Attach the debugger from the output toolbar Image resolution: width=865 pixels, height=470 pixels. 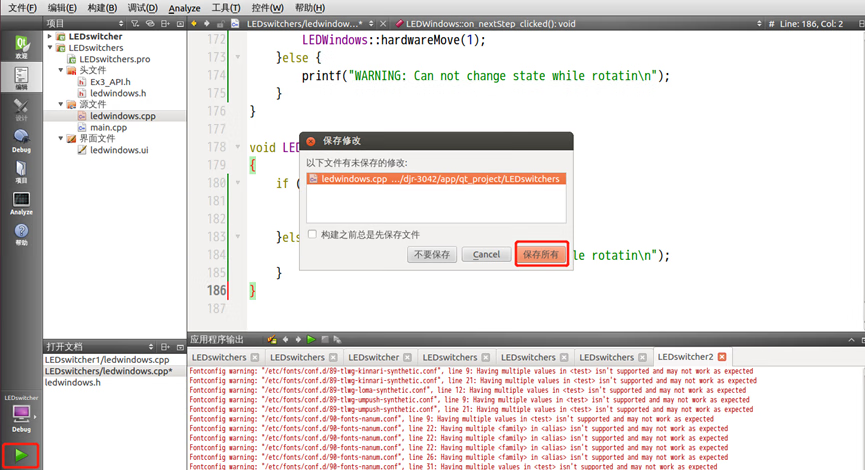coord(337,339)
